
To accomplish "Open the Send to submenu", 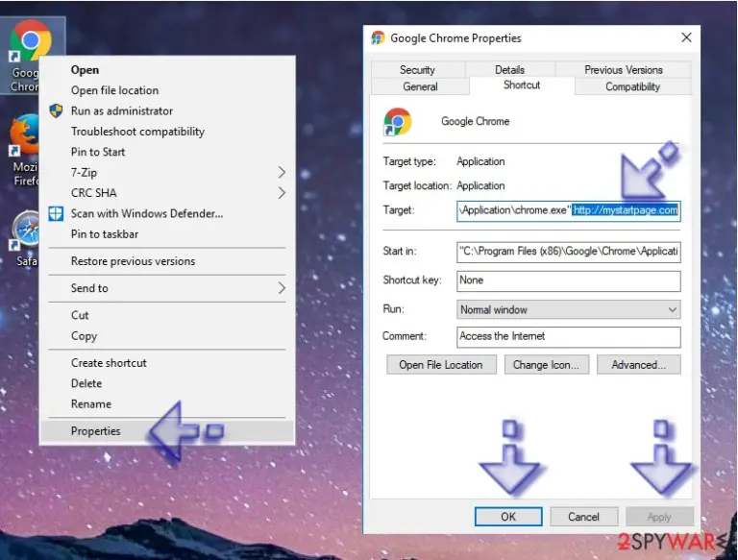I will (167, 288).
